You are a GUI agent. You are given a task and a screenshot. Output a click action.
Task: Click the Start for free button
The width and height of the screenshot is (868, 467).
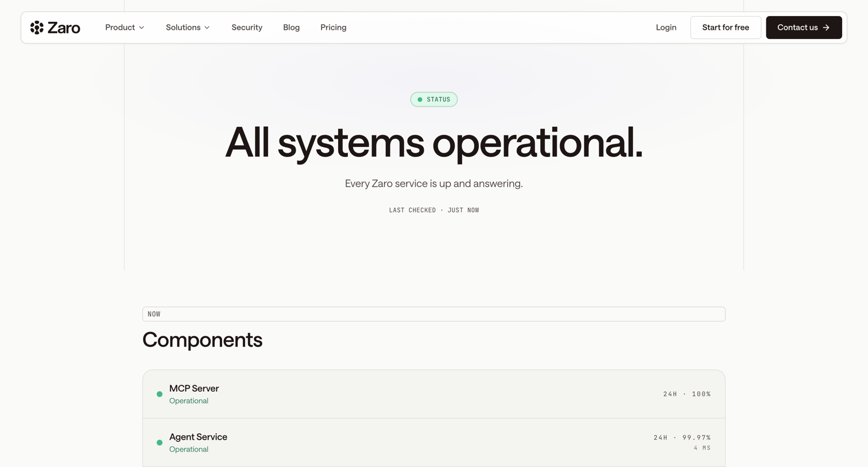(x=726, y=28)
